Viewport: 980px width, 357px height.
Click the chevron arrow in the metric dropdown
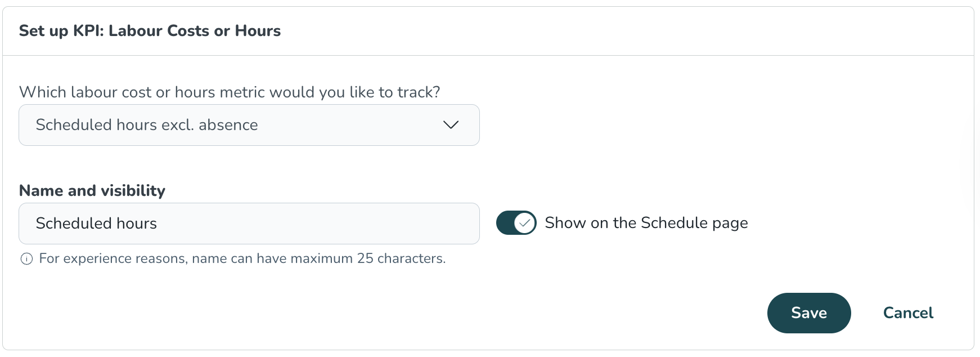451,125
